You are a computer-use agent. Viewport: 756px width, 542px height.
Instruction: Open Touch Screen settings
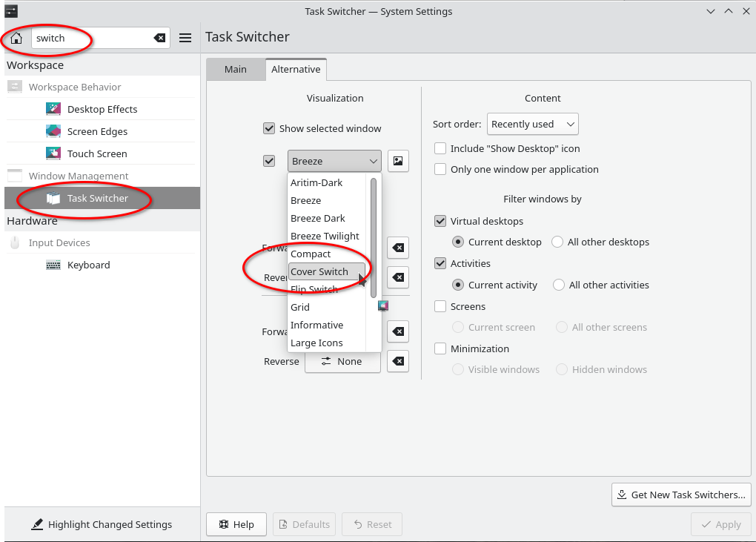(x=97, y=153)
